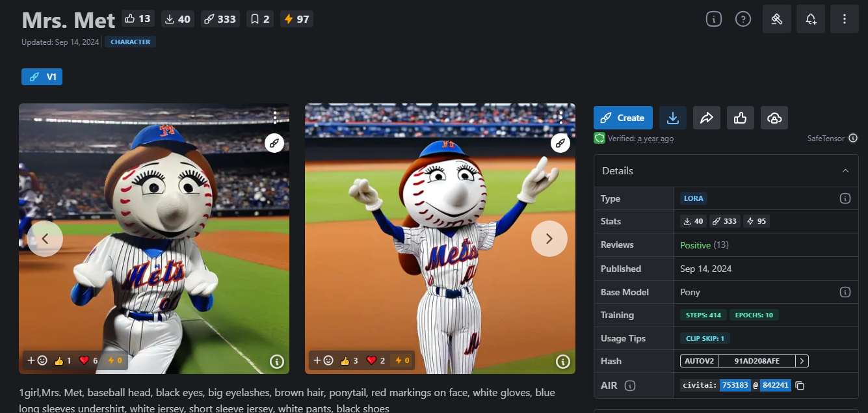
Task: Toggle the bookmark count badge in header
Action: [259, 19]
